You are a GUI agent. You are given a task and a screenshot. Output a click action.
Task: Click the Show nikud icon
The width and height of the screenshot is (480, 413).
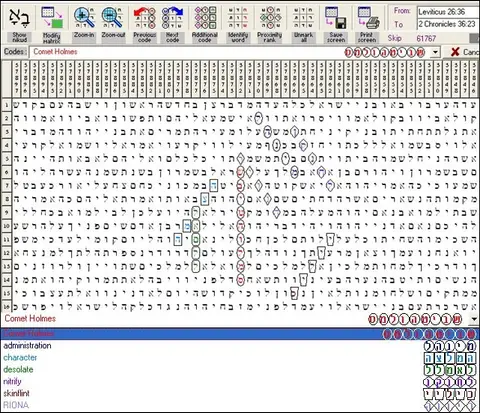point(19,17)
